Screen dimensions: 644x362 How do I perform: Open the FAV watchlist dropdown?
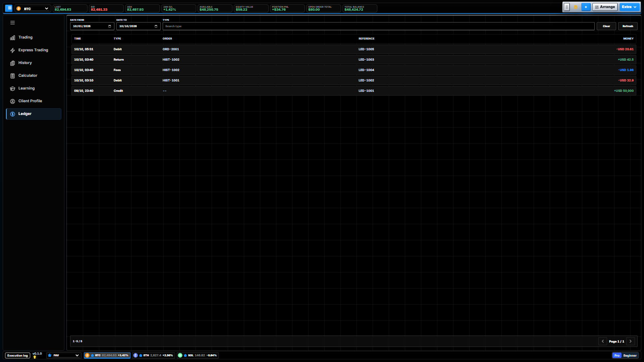coord(64,355)
